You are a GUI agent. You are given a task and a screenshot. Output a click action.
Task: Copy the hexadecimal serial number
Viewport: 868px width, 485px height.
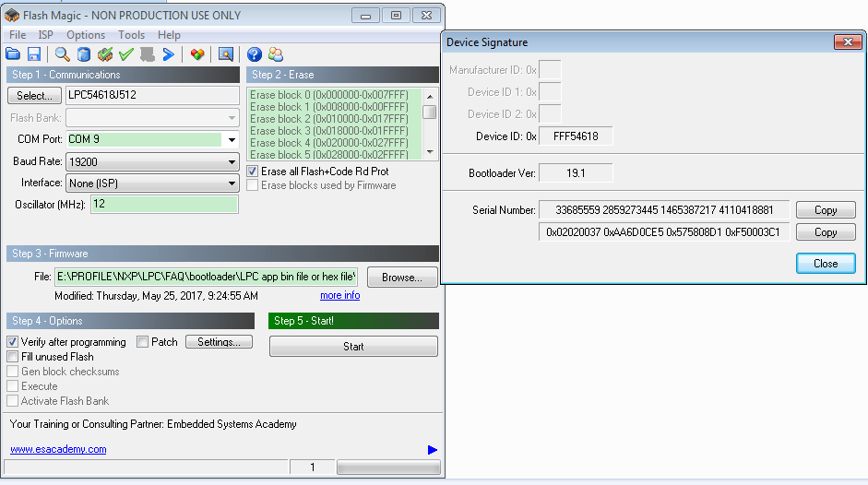click(826, 232)
